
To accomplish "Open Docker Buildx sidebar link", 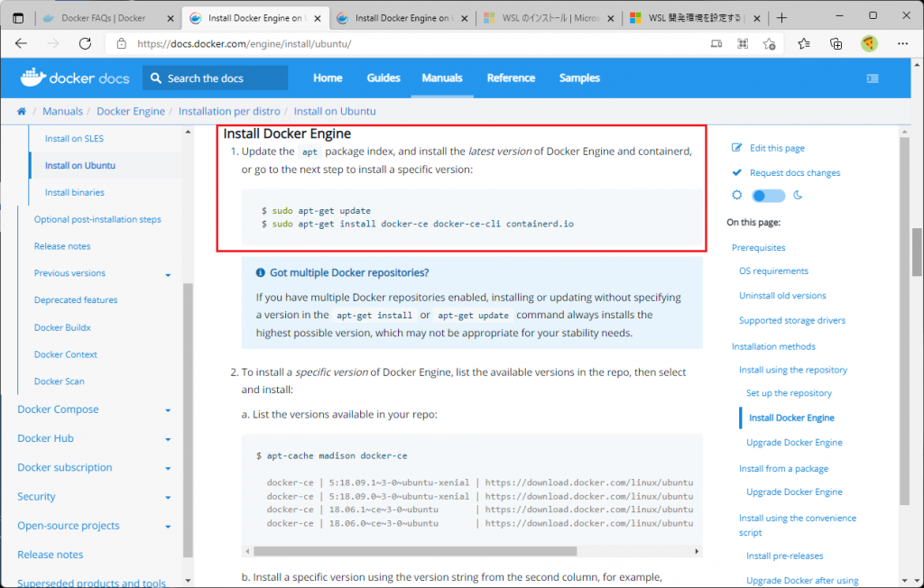I will coord(62,327).
